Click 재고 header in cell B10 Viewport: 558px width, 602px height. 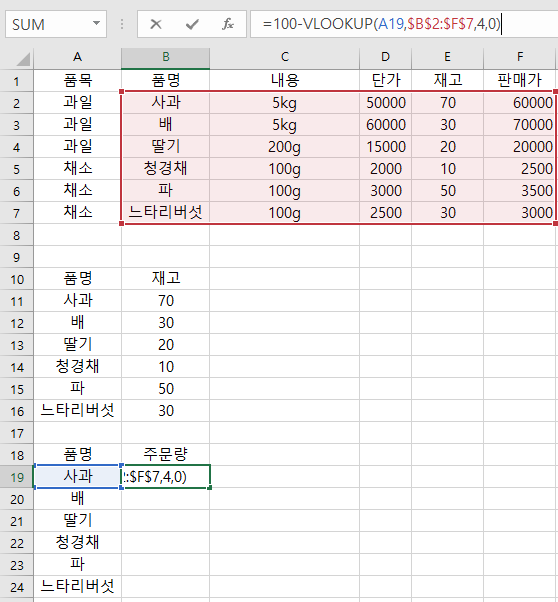point(166,279)
